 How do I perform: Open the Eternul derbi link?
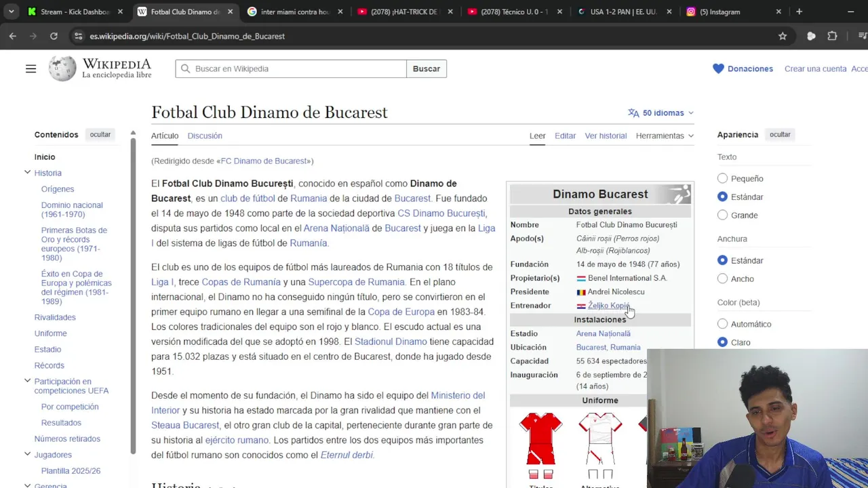coord(347,455)
